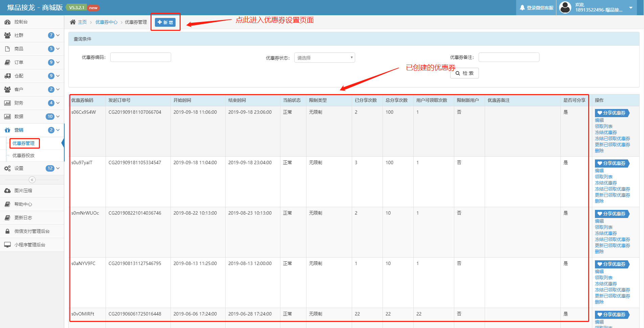The height and width of the screenshot is (328, 644).
Task: Click the 社群 people icon in the sidebar
Action: tap(7, 35)
